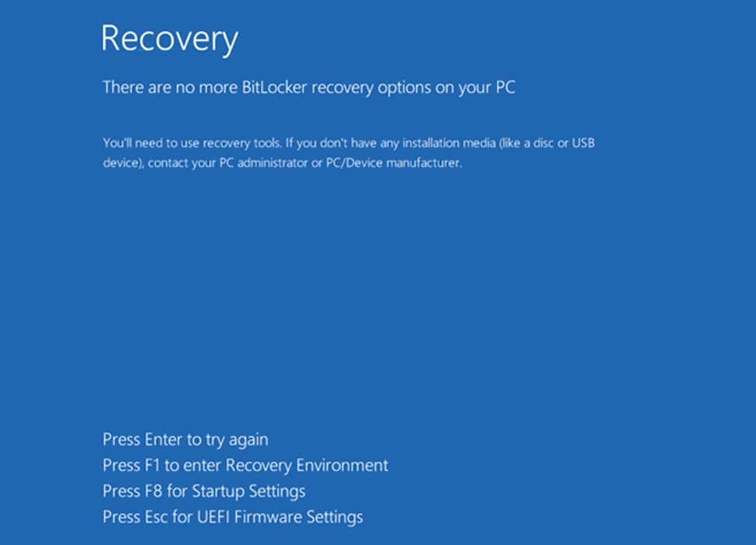Click the 'You'll need to use recovery tools' paragraph
Image resolution: width=756 pixels, height=545 pixels.
[x=349, y=153]
